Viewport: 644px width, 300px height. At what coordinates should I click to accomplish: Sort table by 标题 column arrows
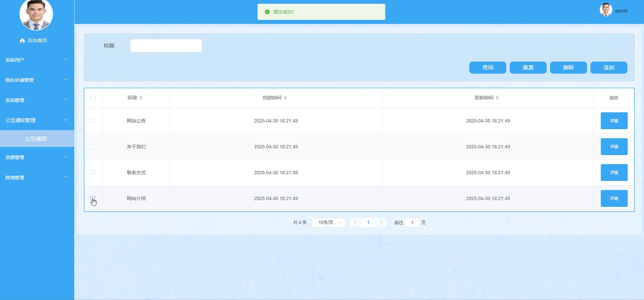(x=141, y=98)
